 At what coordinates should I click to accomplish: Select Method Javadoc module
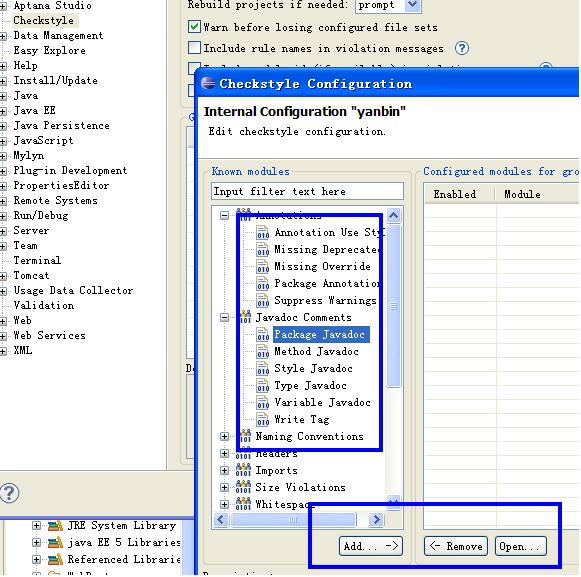click(x=316, y=351)
